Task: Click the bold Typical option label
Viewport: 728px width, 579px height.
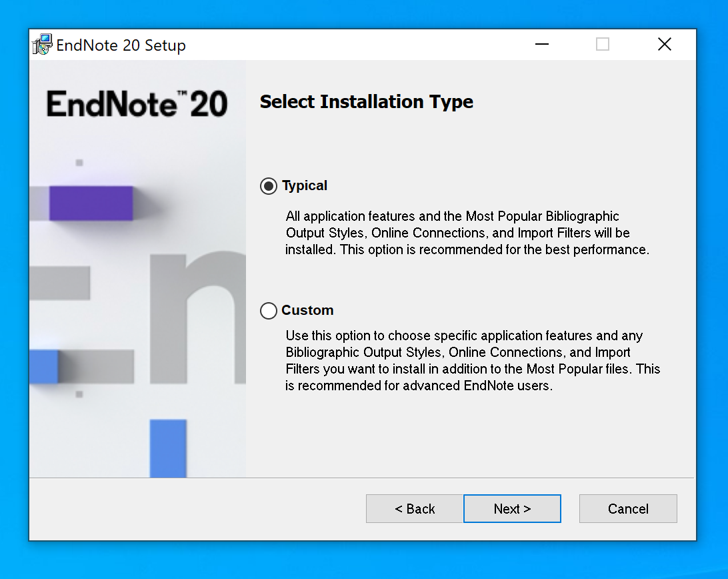Action: point(305,186)
